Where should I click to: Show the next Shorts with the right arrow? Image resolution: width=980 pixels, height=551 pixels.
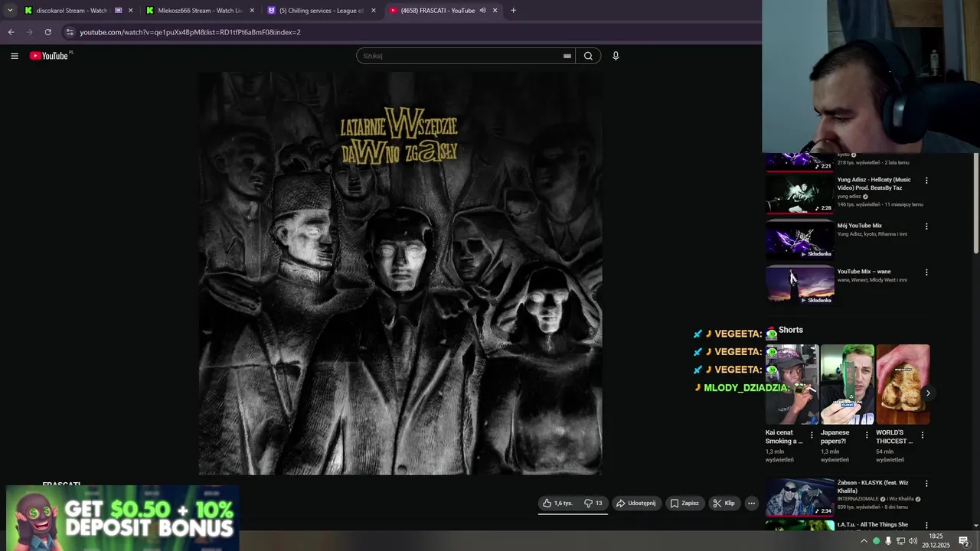coord(928,393)
